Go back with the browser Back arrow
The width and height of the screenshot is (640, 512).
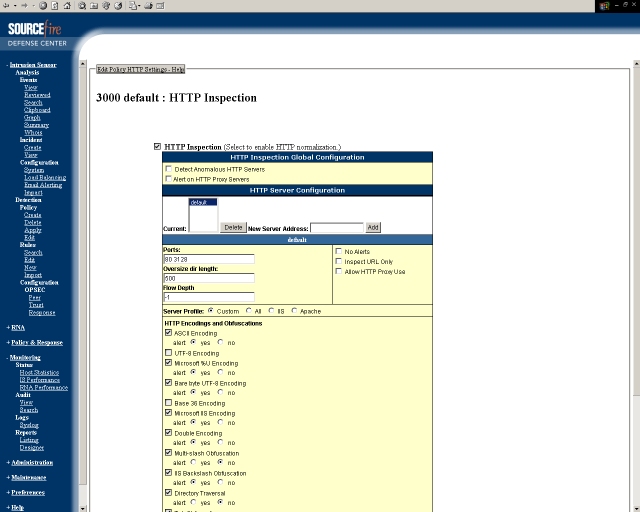[6, 6]
